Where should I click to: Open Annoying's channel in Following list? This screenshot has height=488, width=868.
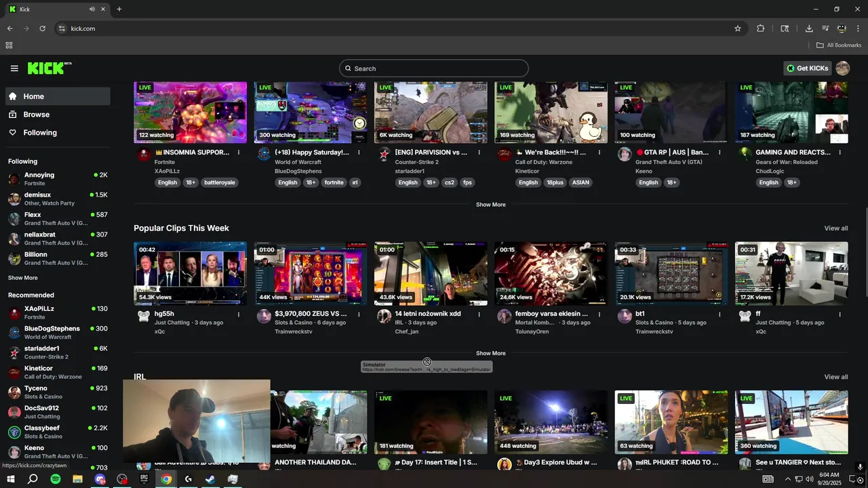tap(58, 179)
